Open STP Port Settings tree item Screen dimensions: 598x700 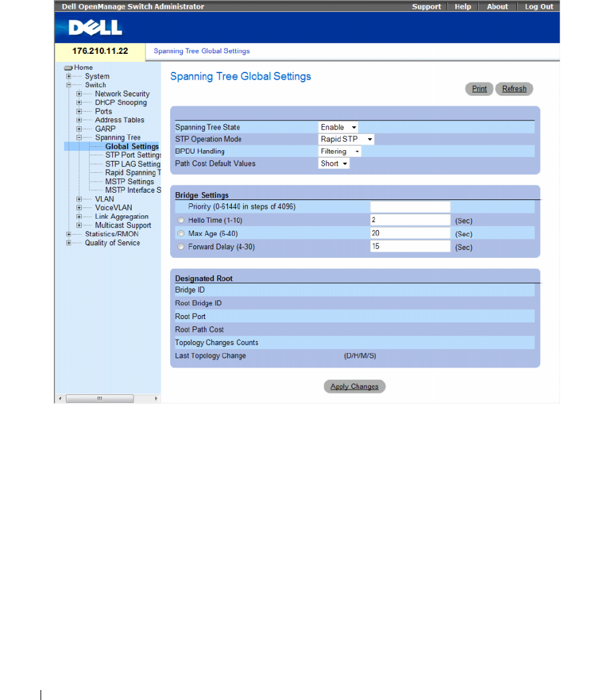pyautogui.click(x=133, y=155)
